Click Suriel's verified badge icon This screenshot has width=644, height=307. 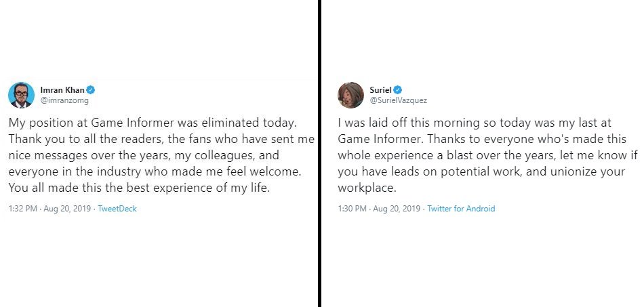pyautogui.click(x=397, y=90)
